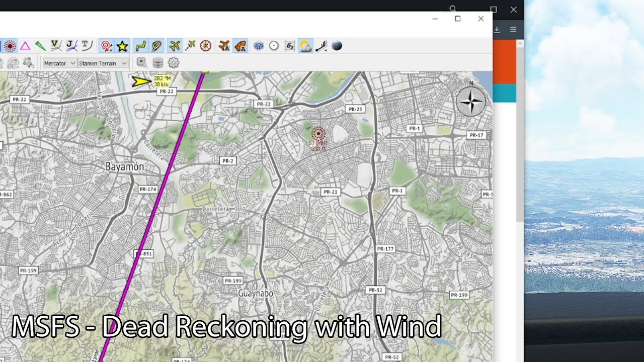Click the aircraft trail dotted icon
644x362 pixels.
(190, 46)
